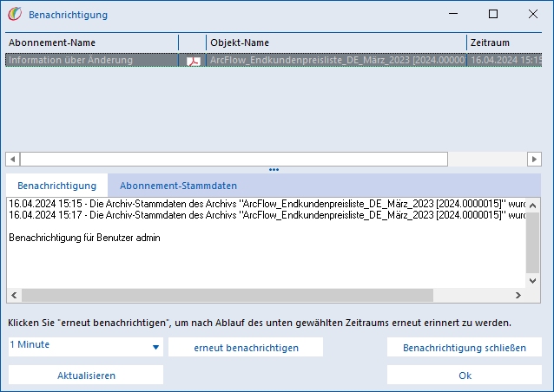The image size is (554, 392).
Task: Select the Benachrichtigung tab
Action: pyautogui.click(x=57, y=186)
